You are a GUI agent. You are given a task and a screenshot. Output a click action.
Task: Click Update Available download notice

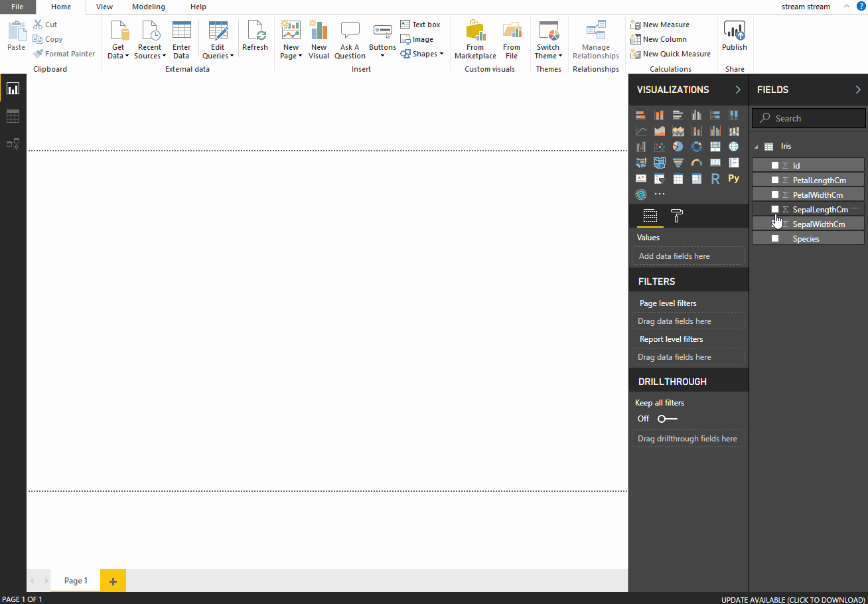[x=793, y=599]
